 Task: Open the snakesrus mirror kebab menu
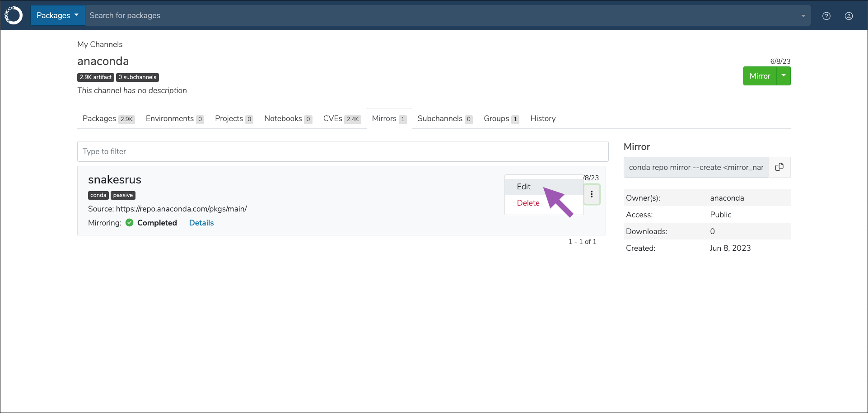[x=592, y=194]
